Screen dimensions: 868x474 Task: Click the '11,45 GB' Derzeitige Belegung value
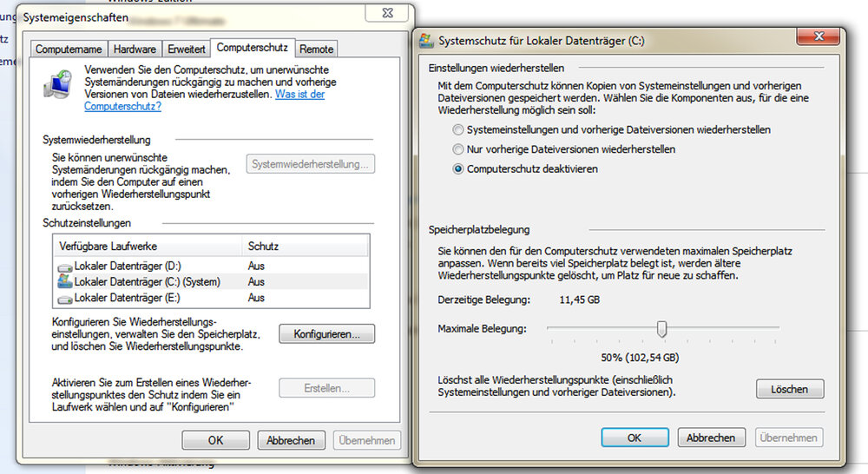579,300
